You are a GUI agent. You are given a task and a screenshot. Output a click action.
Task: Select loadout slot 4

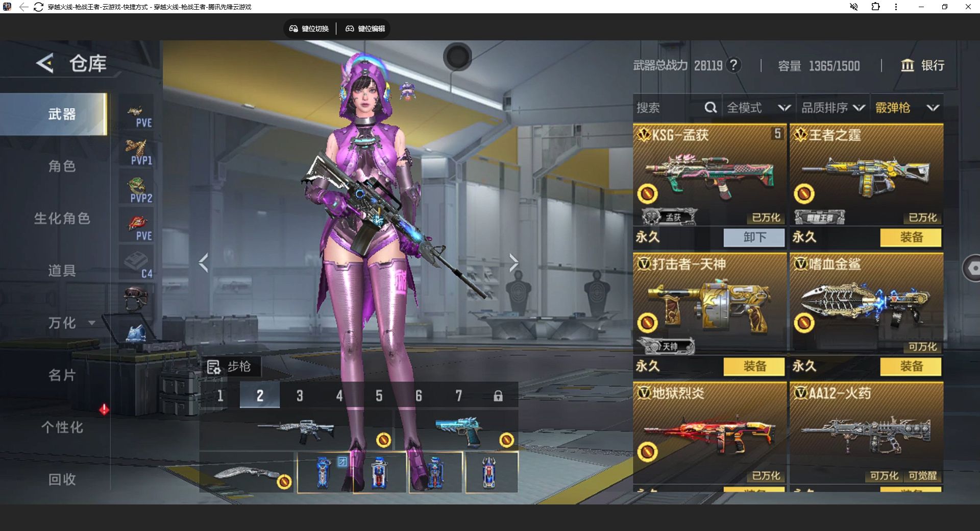pyautogui.click(x=339, y=396)
